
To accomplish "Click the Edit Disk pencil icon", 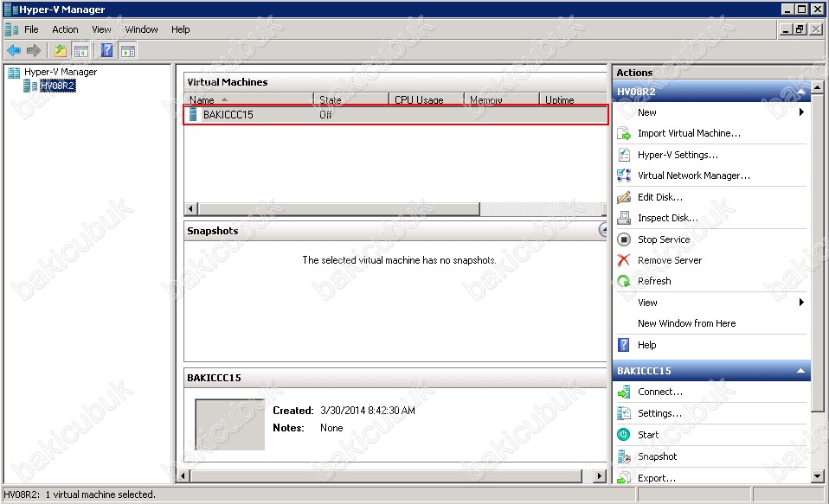I will coord(624,197).
